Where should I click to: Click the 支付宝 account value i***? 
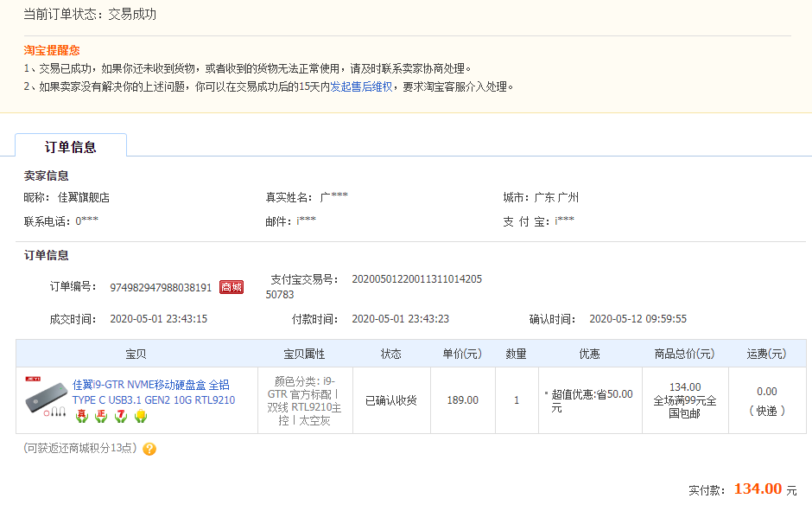point(564,221)
